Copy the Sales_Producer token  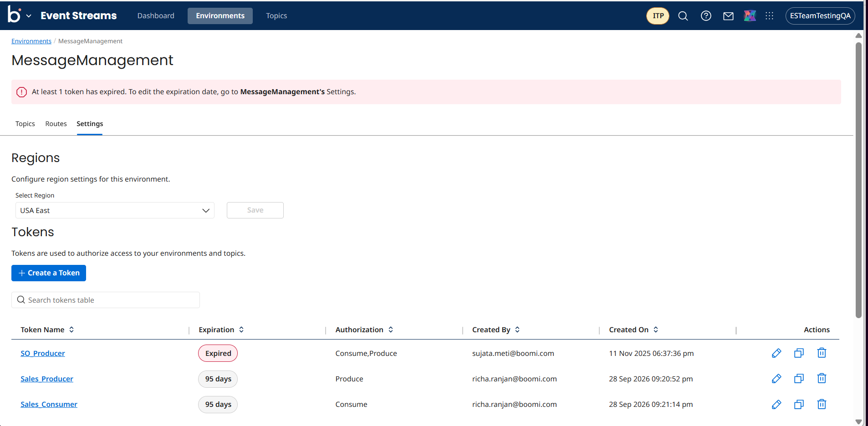pos(799,379)
